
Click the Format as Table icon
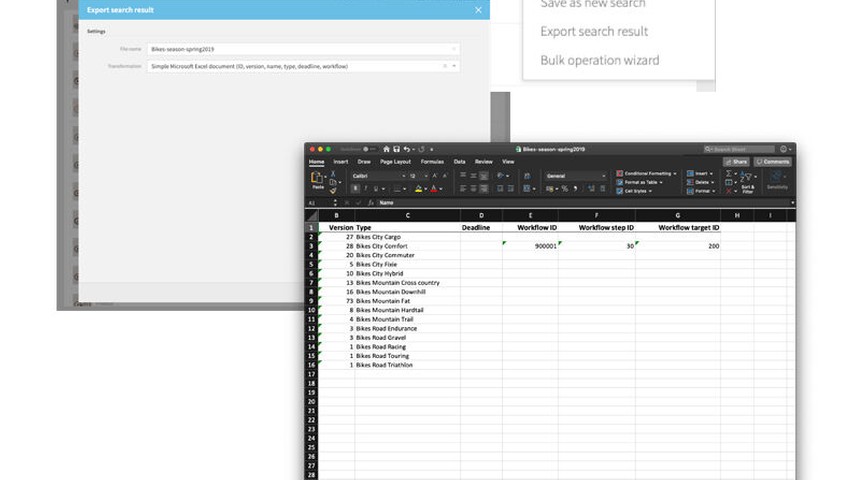point(620,182)
